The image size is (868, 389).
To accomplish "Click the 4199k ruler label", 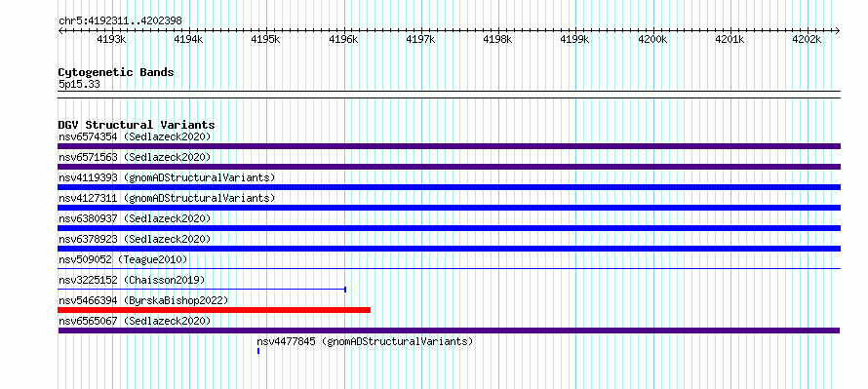I will 575,40.
